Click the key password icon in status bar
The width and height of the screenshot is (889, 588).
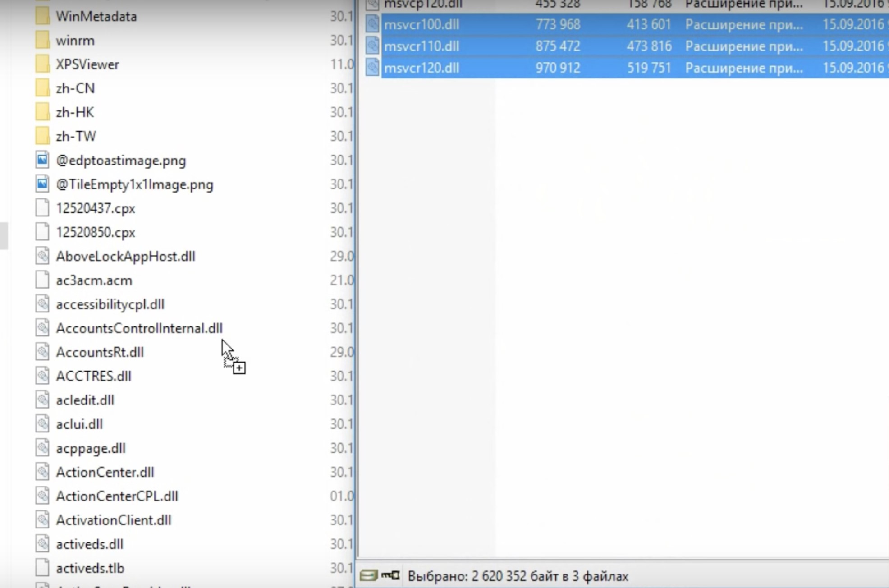(390, 575)
